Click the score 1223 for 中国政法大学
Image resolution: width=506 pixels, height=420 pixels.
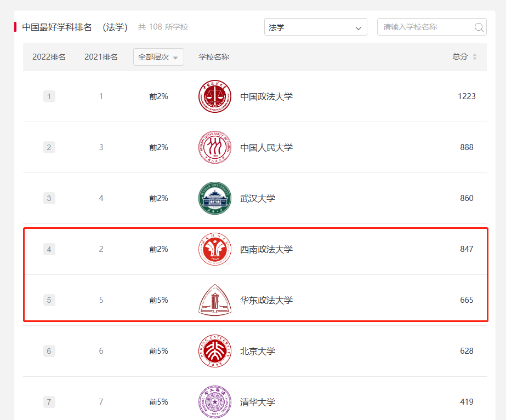[467, 96]
